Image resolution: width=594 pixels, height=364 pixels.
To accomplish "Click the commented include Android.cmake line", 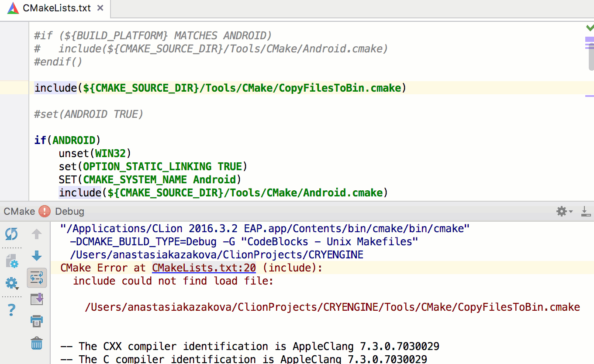I will 211,49.
